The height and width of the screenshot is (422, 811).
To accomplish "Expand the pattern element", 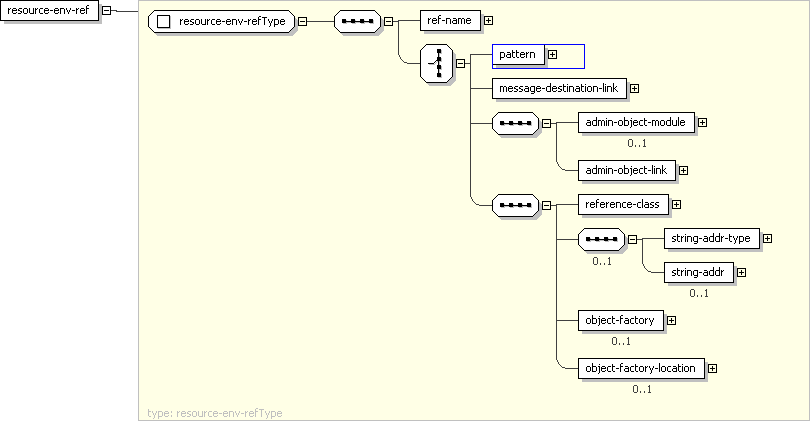I will point(552,54).
